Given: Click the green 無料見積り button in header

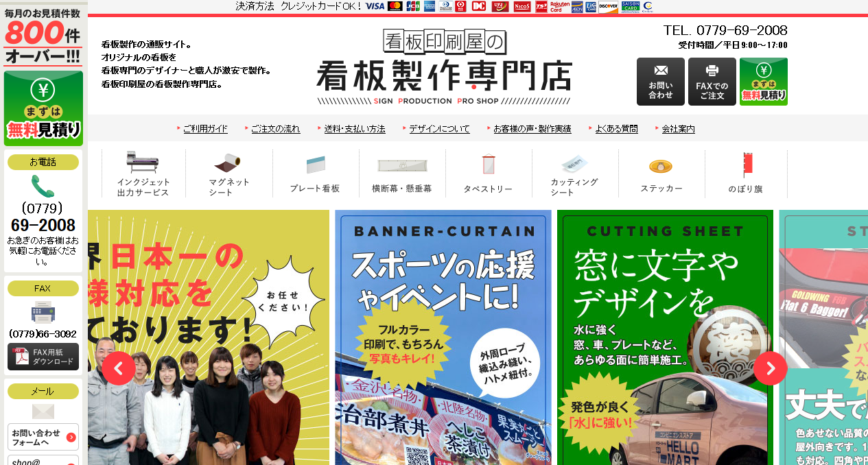Looking at the screenshot, I should pos(763,82).
